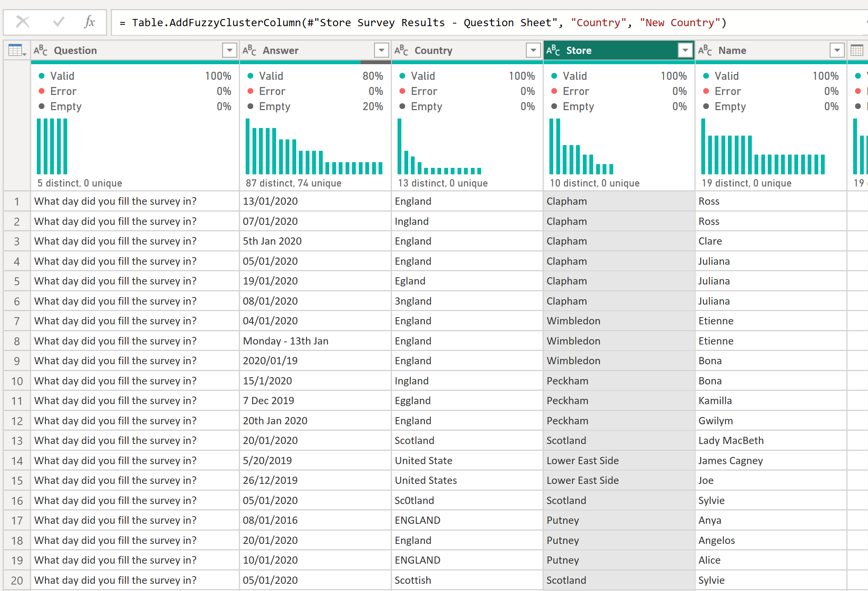Open the table menu icon in corner
The height and width of the screenshot is (591, 868).
coord(17,50)
